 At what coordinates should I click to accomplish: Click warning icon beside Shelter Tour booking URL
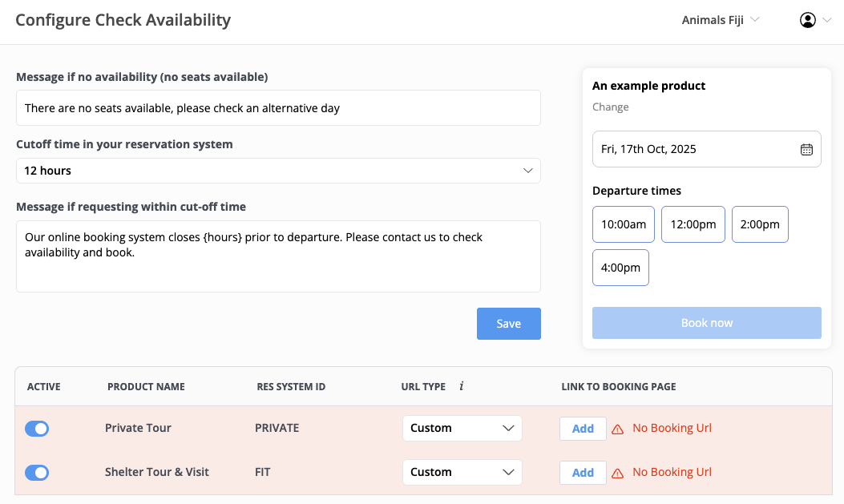[x=617, y=473]
